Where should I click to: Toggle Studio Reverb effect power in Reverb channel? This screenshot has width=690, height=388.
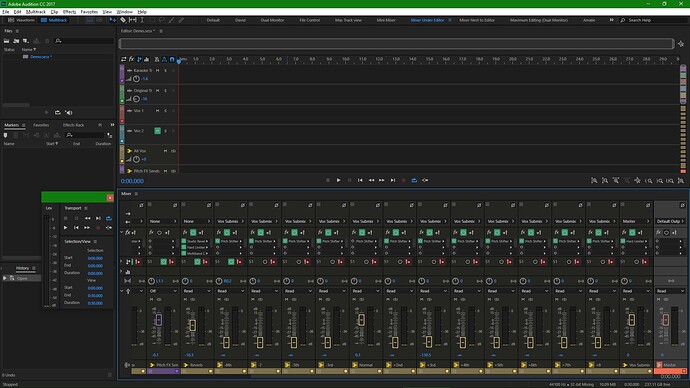point(184,241)
